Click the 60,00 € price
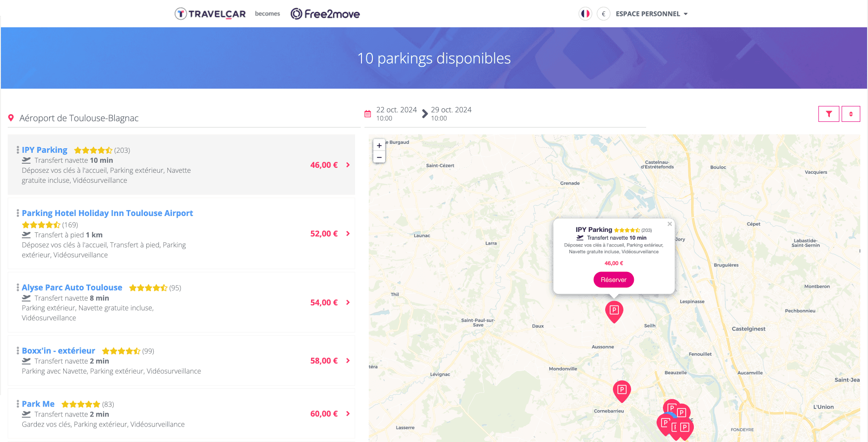Viewport: 868px width, 442px height. 324,414
